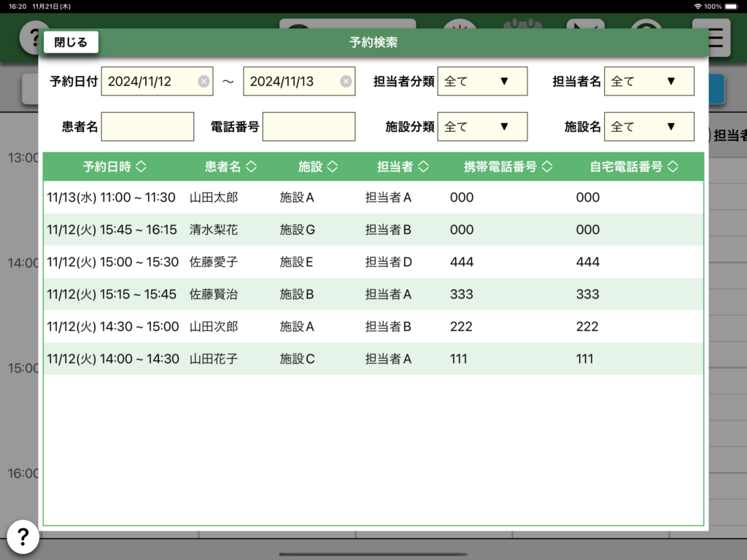Expand the 担当者名 dropdown
The height and width of the screenshot is (560, 747).
click(x=649, y=82)
